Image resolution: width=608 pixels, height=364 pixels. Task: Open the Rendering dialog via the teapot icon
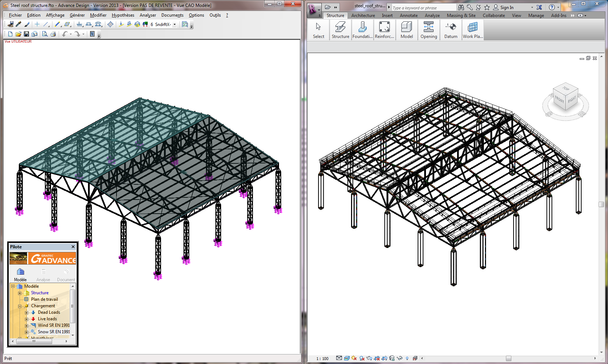coord(369,358)
